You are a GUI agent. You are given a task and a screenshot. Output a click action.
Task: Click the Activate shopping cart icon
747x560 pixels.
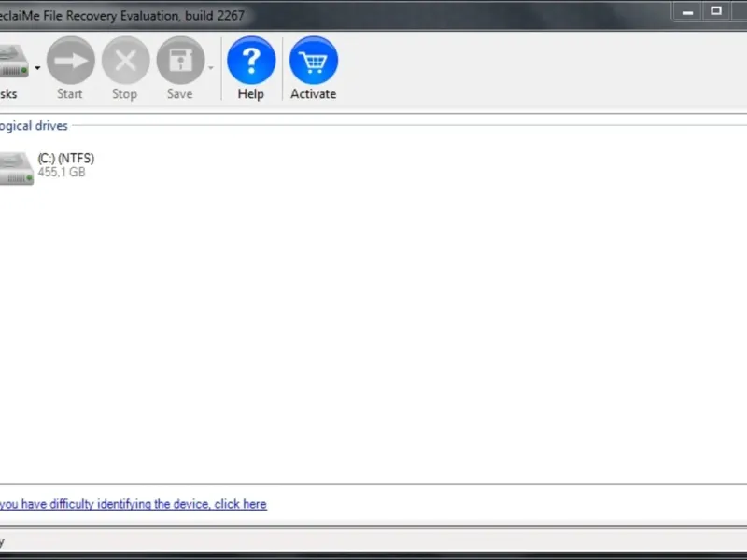coord(314,61)
